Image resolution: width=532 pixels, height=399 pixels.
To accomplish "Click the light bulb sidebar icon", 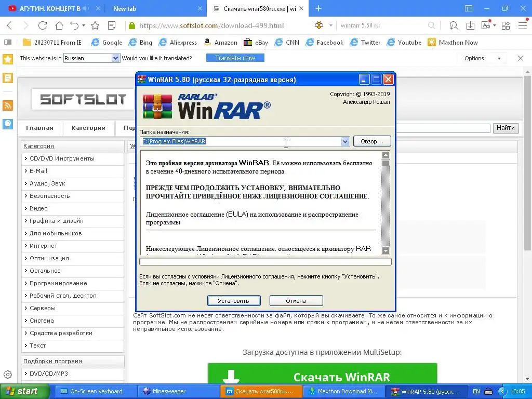I will tap(8, 124).
